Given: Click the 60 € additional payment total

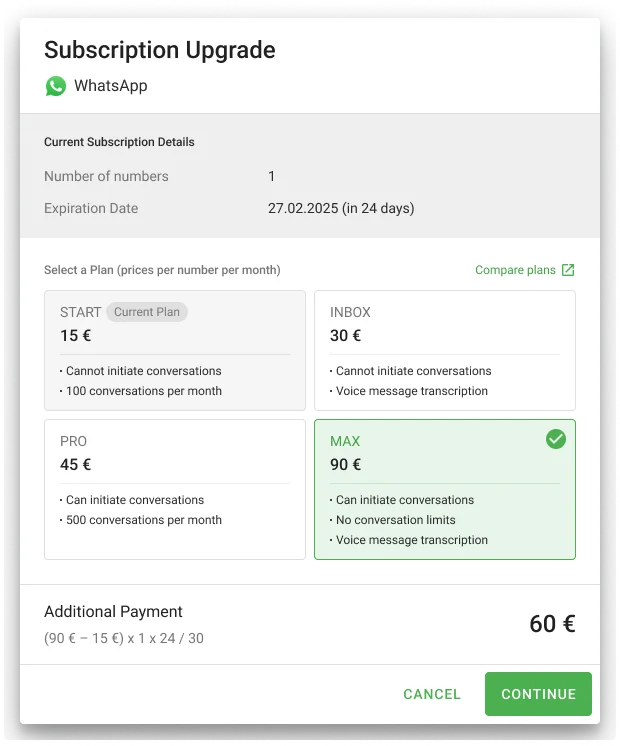Looking at the screenshot, I should [x=552, y=624].
